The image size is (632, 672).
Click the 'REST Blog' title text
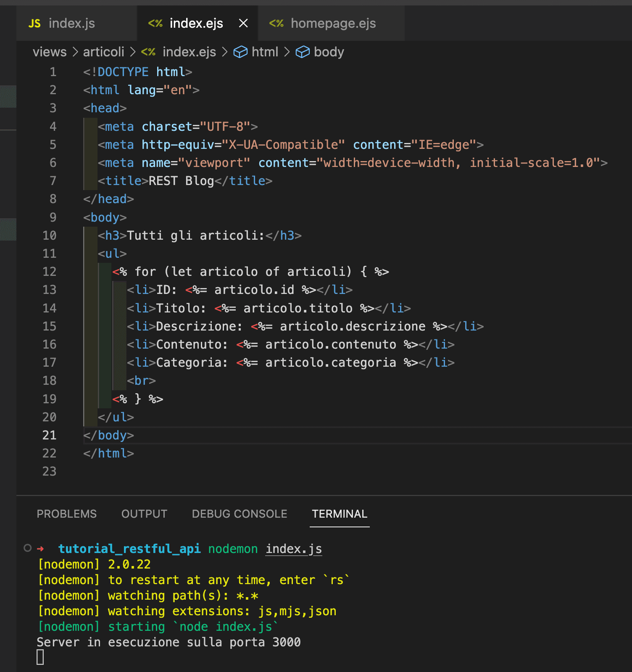(182, 181)
